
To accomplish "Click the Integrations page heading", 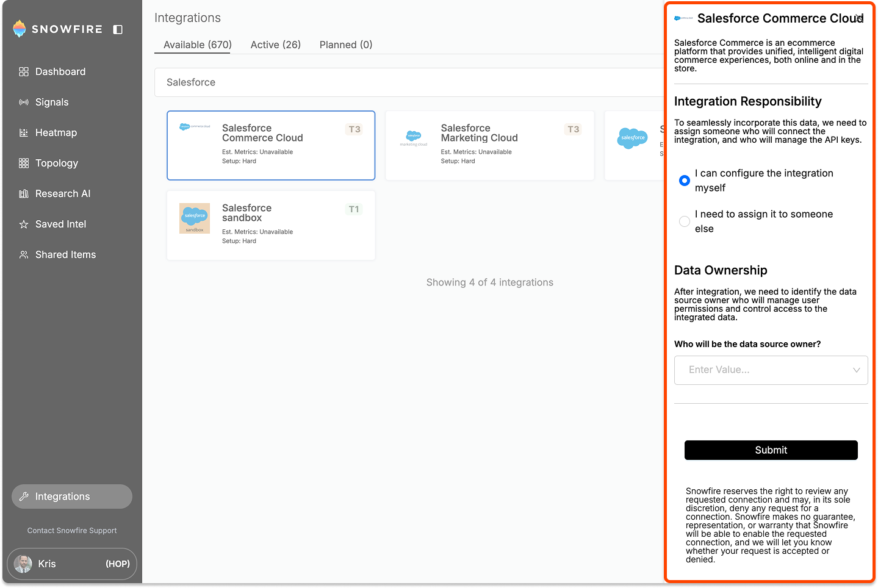I will (x=187, y=18).
